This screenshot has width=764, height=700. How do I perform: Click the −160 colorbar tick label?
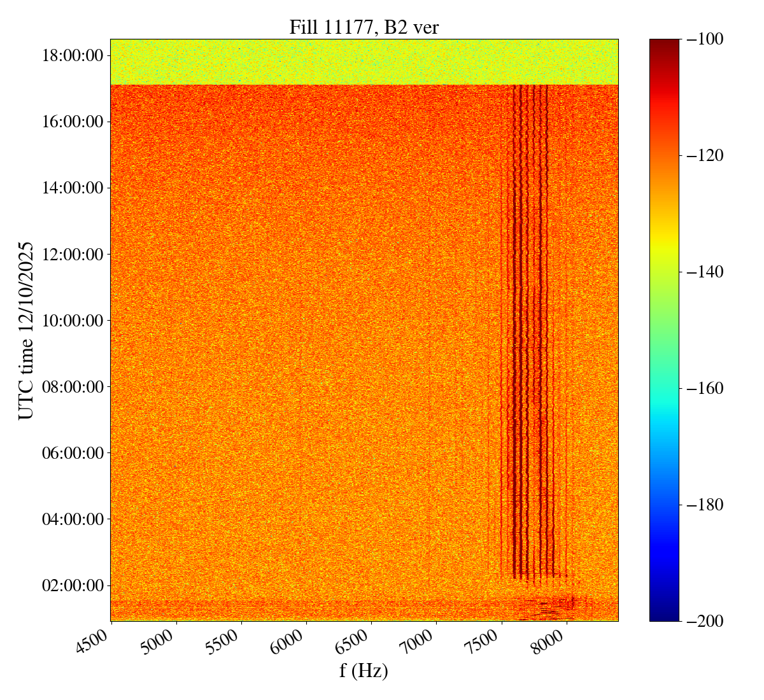pos(704,388)
